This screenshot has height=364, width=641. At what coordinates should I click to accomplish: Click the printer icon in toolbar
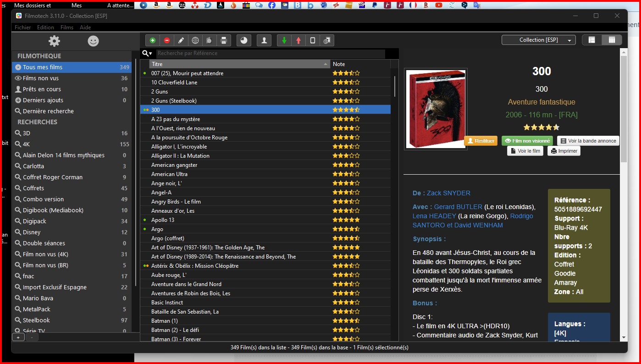pos(224,40)
